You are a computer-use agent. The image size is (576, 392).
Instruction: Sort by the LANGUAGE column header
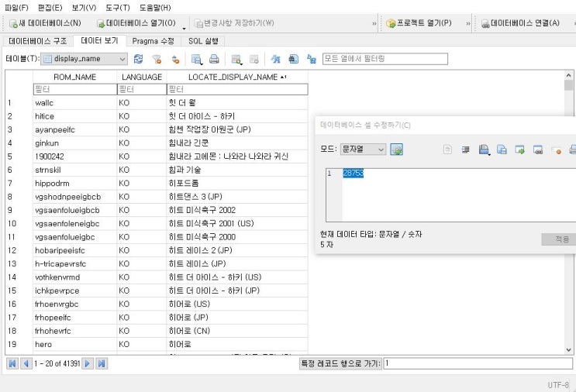pyautogui.click(x=142, y=77)
